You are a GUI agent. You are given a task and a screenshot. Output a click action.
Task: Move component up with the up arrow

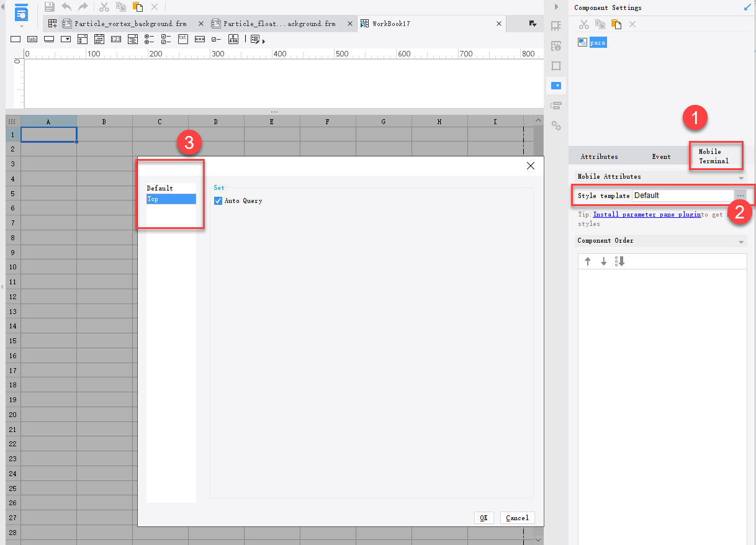[x=588, y=261]
